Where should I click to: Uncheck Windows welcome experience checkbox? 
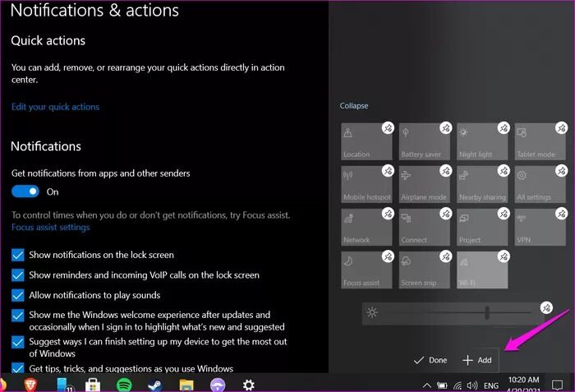(17, 316)
